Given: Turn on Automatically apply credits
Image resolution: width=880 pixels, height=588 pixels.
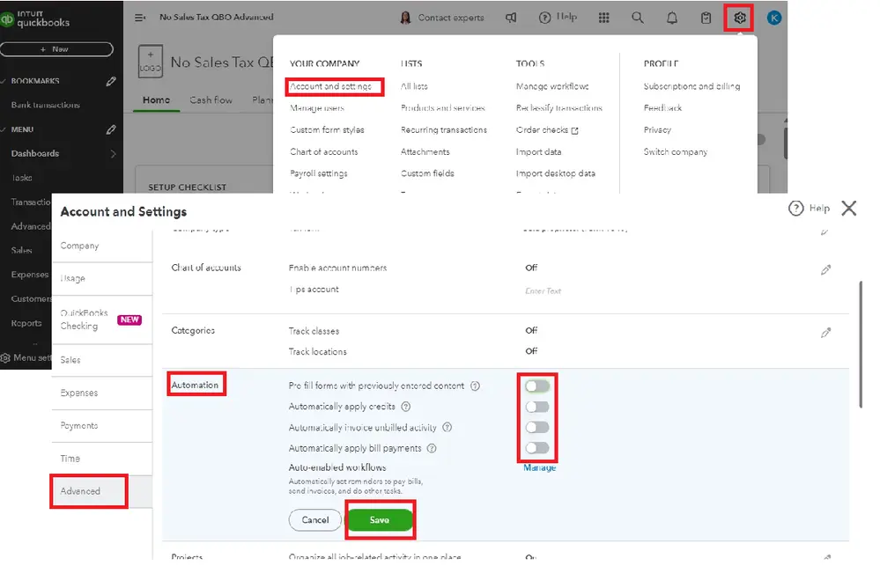Looking at the screenshot, I should coord(537,406).
